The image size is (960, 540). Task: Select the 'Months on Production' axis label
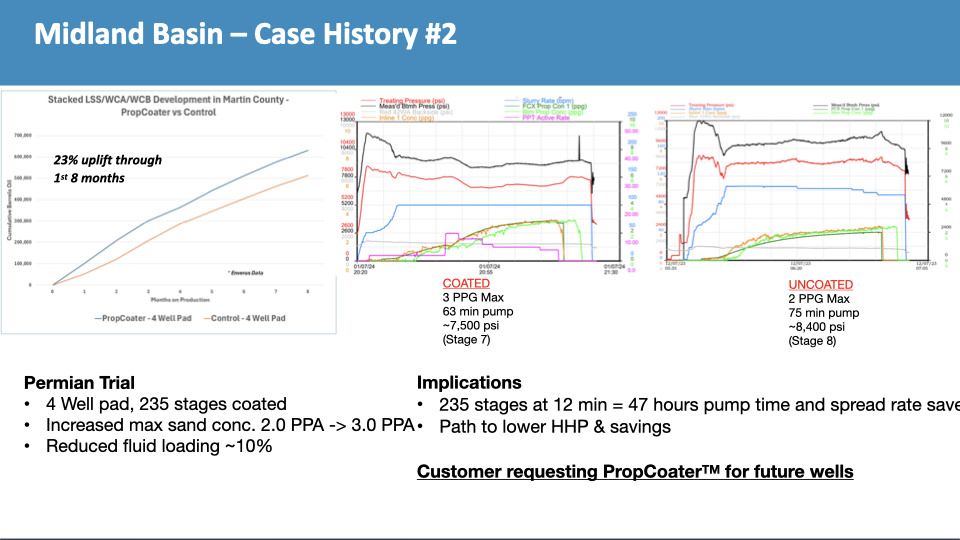(x=180, y=300)
